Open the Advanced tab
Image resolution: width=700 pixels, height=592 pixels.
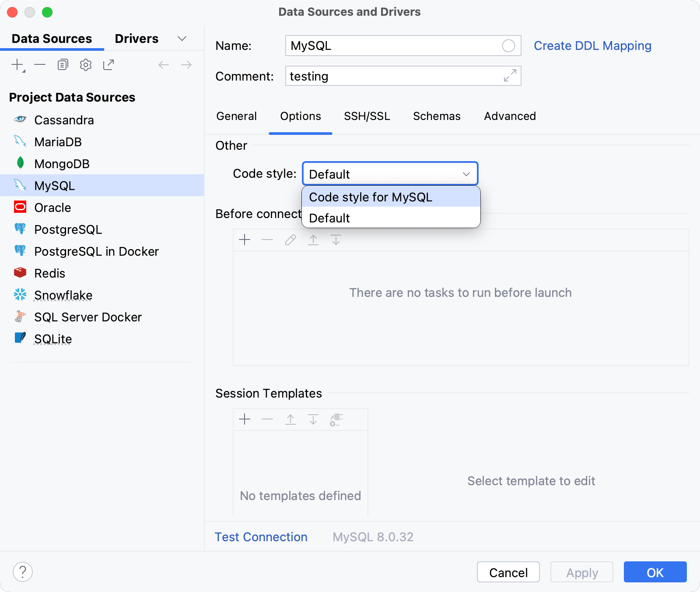(510, 116)
